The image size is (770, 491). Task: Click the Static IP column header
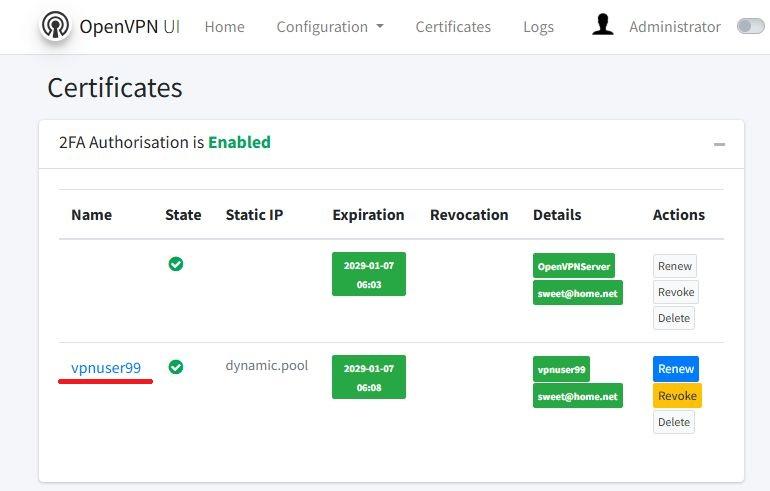pyautogui.click(x=254, y=215)
